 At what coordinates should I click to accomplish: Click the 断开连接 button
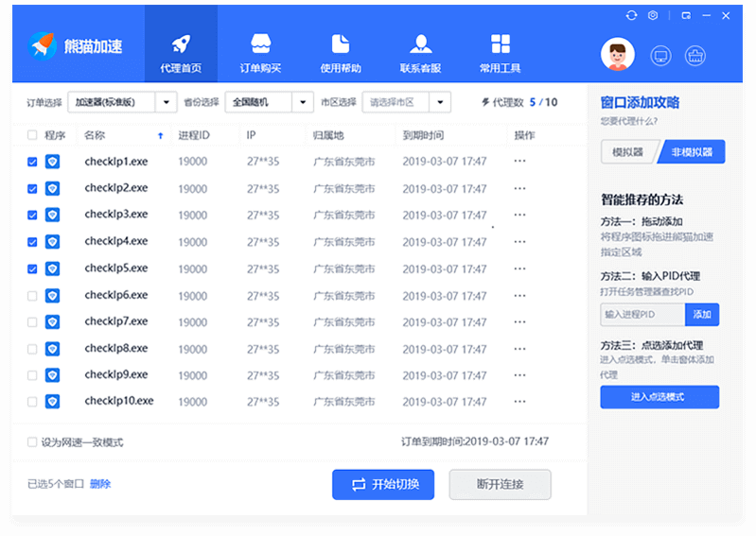500,484
